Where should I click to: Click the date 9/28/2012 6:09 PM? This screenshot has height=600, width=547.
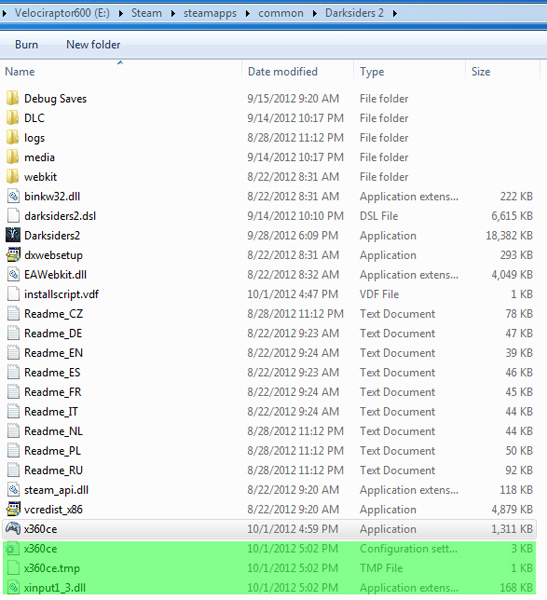[x=292, y=235]
